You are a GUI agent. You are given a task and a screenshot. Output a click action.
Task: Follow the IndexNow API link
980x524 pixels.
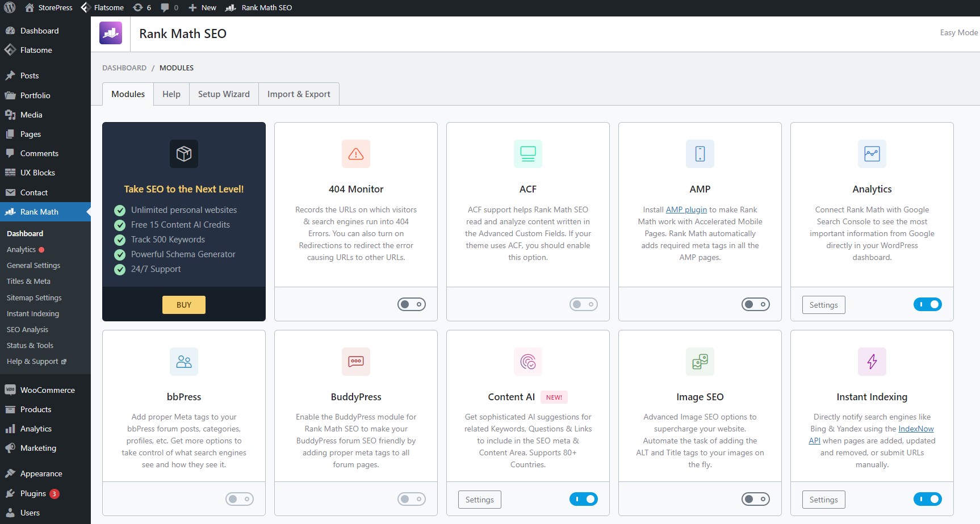point(916,429)
